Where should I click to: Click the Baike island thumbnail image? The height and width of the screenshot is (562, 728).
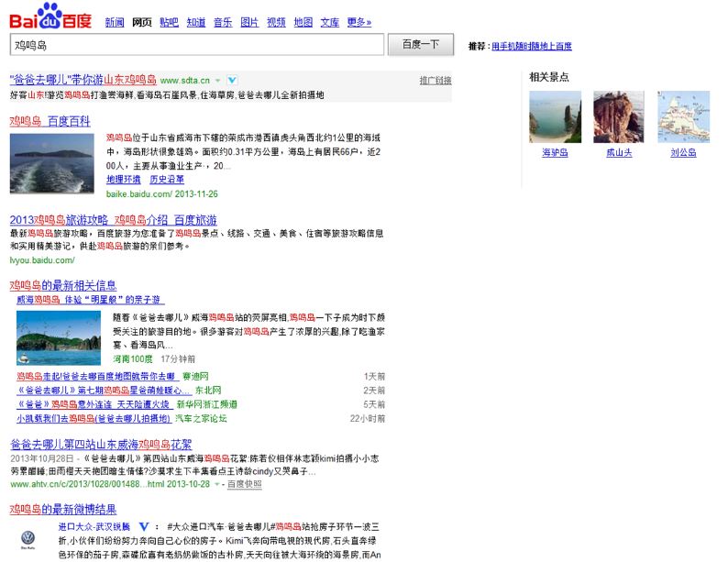point(52,163)
